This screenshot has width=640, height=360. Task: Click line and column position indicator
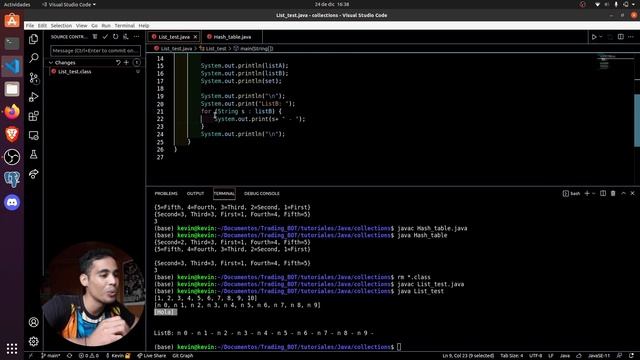[468, 356]
